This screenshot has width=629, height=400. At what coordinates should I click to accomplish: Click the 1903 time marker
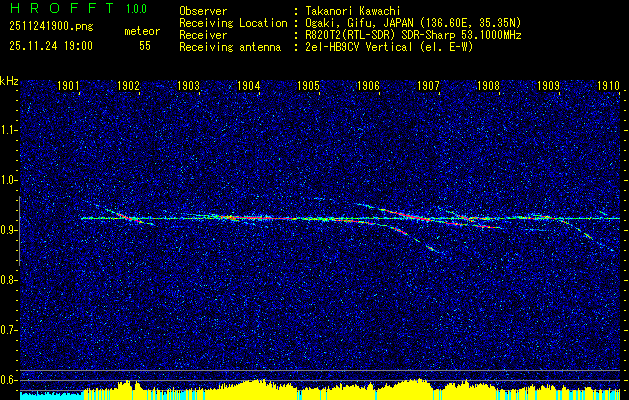(x=189, y=85)
